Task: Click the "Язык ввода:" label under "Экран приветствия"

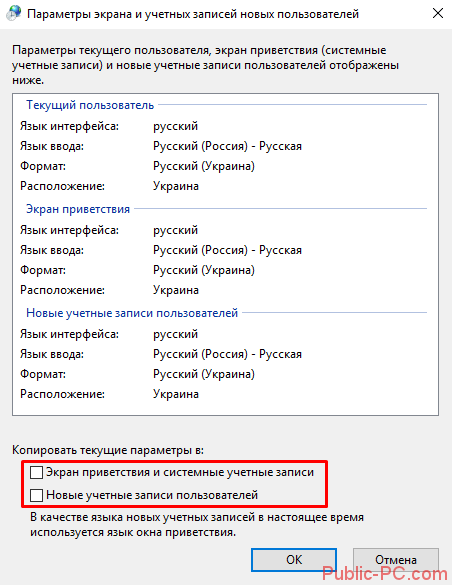Action: click(x=52, y=250)
